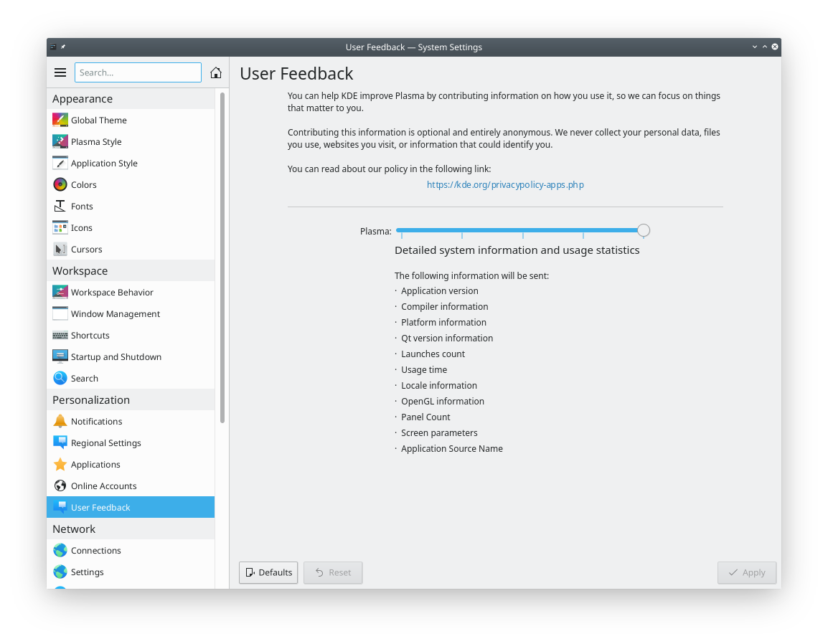
Task: Open the hamburger menu in sidebar
Action: [60, 72]
